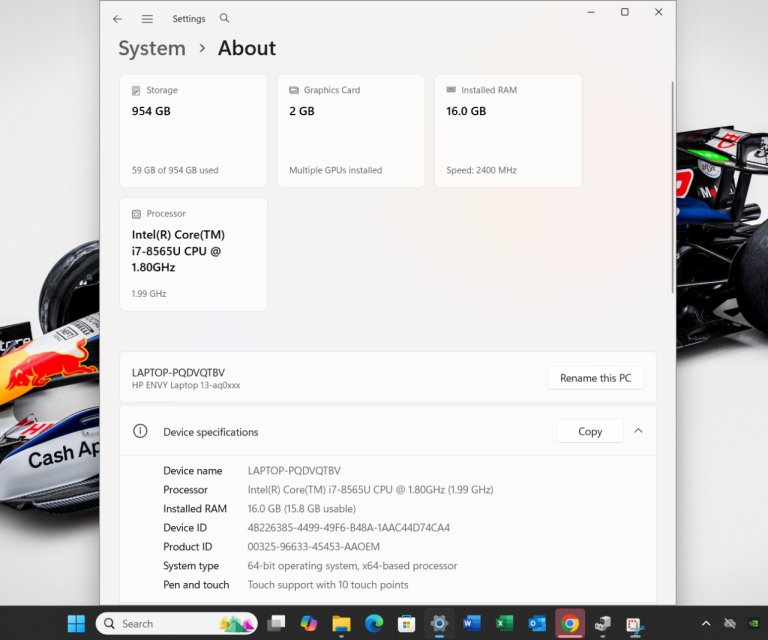Collapse the Device specifications section
The width and height of the screenshot is (768, 640).
638,431
